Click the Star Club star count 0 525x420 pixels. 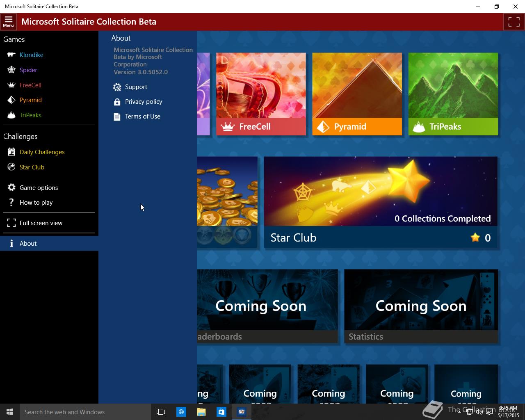click(488, 238)
